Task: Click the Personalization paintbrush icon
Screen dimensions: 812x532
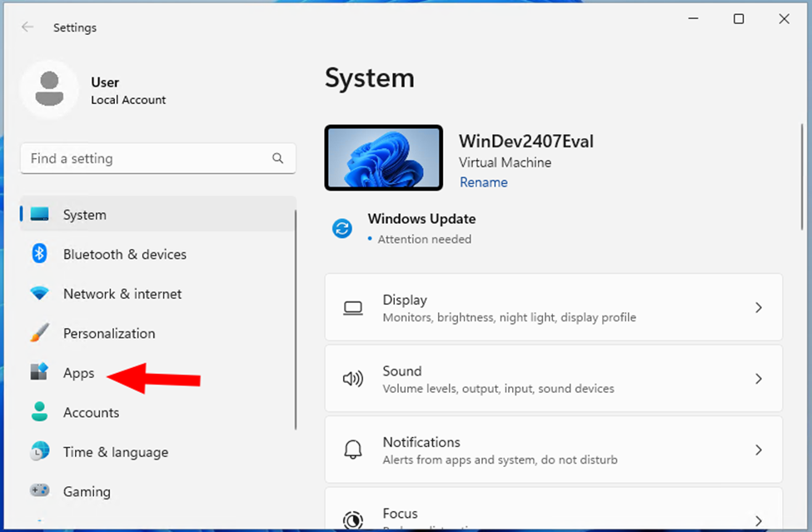Action: [39, 333]
